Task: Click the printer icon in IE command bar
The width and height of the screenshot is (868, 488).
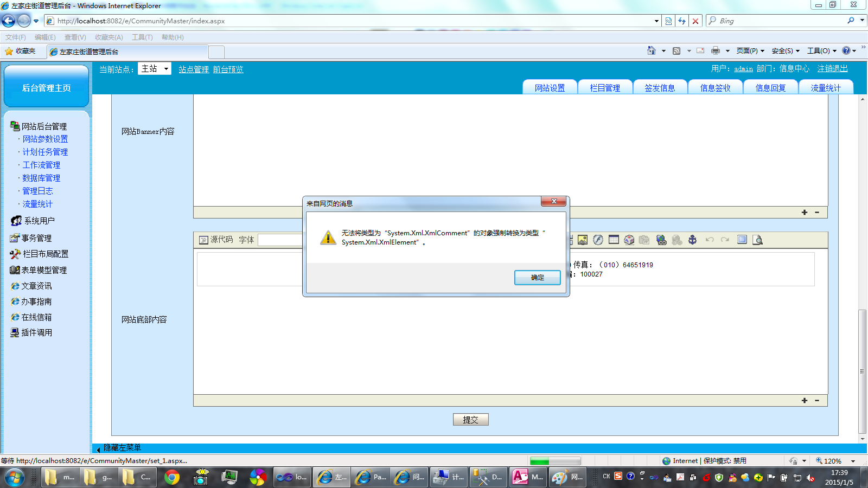Action: (715, 50)
